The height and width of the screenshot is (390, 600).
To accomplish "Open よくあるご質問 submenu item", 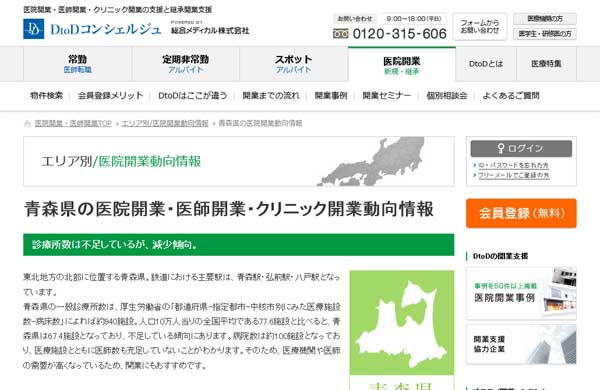I will pos(511,96).
